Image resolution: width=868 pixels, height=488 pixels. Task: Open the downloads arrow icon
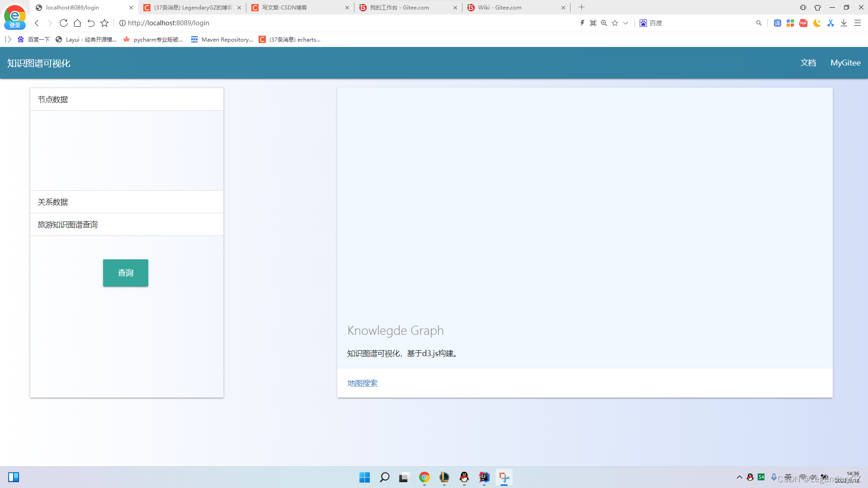(844, 23)
